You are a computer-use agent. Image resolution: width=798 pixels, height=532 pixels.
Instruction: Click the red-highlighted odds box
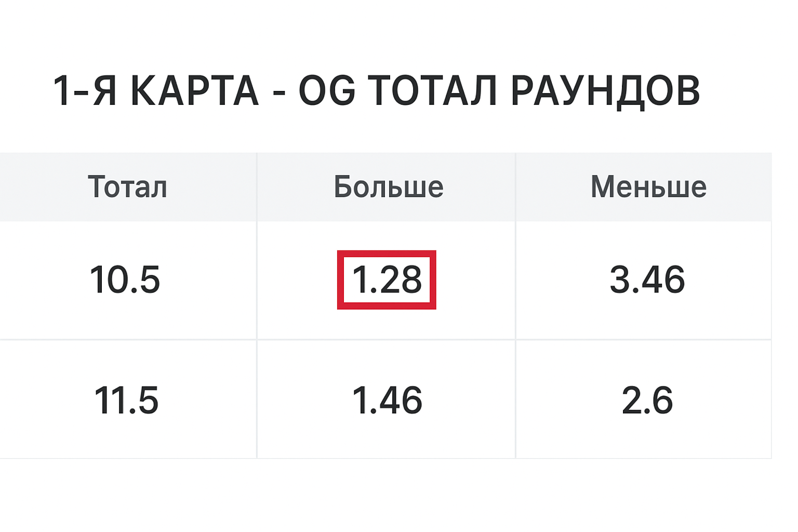387,280
